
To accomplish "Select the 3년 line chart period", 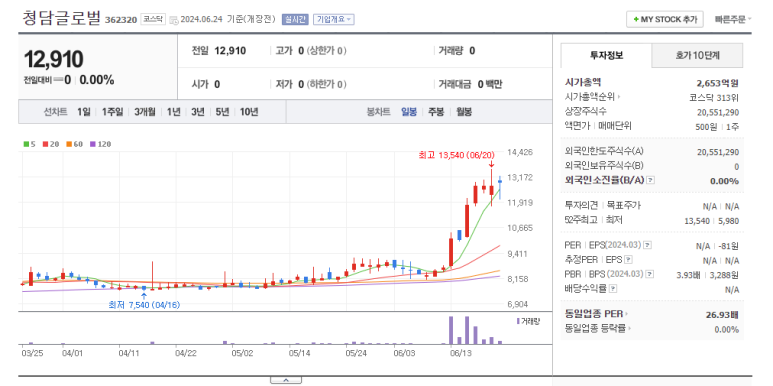I will point(198,112).
